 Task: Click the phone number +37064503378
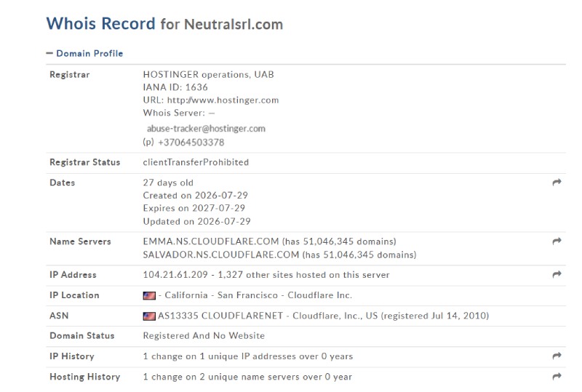click(191, 142)
